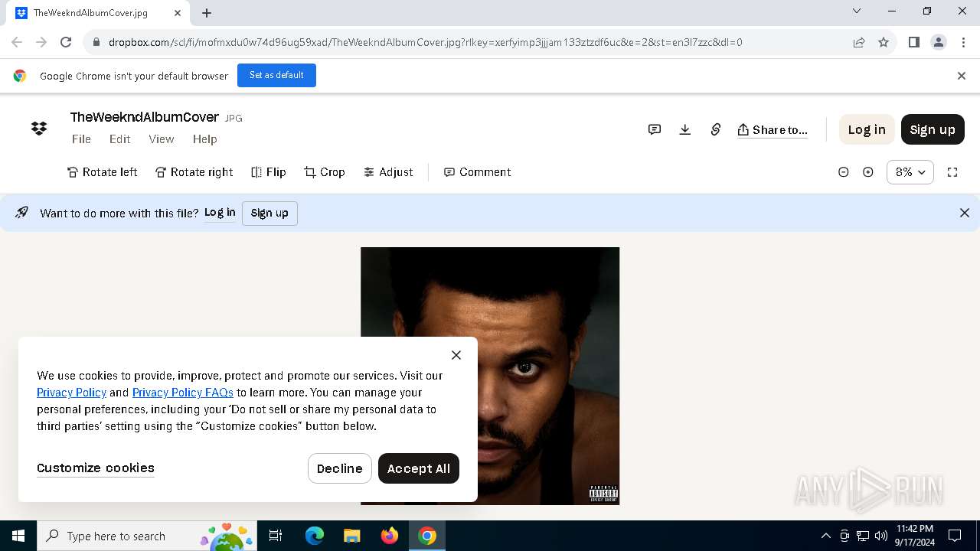This screenshot has height=551, width=980.
Task: Decline cookies
Action: point(340,468)
